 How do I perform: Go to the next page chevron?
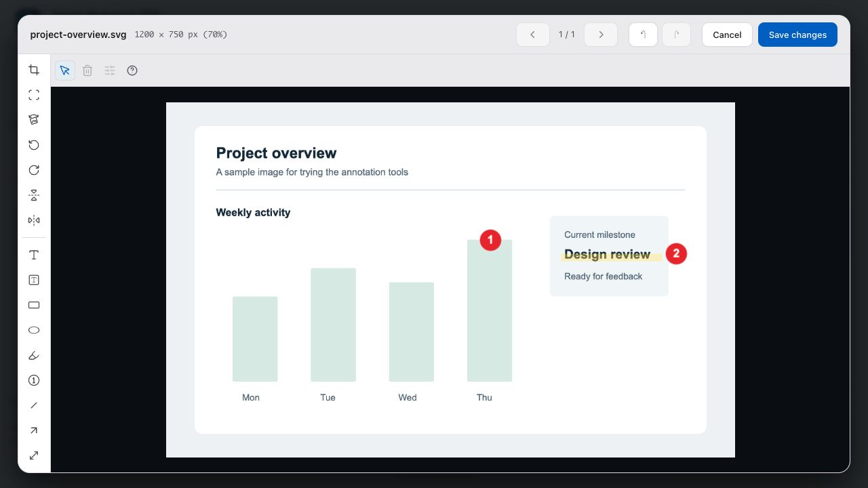point(601,35)
